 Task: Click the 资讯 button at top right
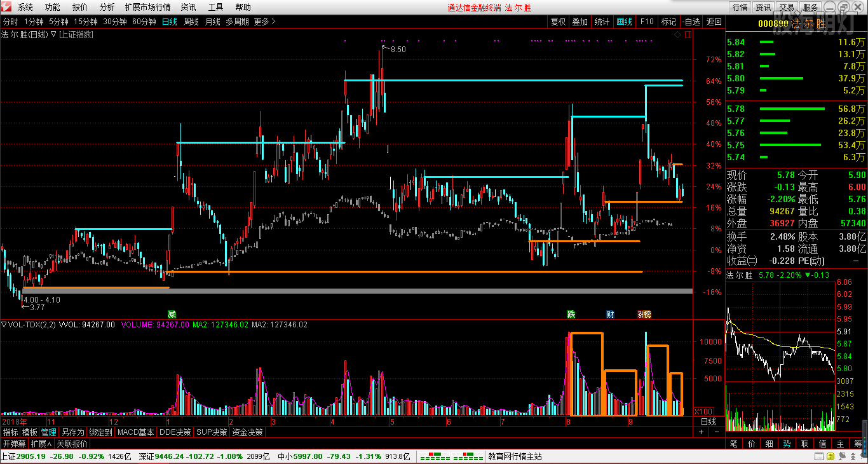763,7
